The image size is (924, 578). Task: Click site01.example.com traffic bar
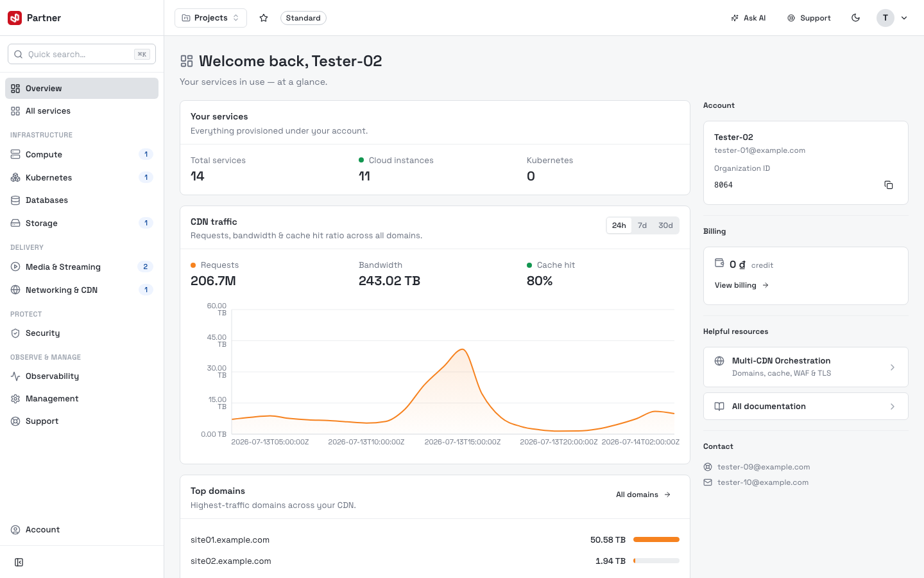(656, 539)
